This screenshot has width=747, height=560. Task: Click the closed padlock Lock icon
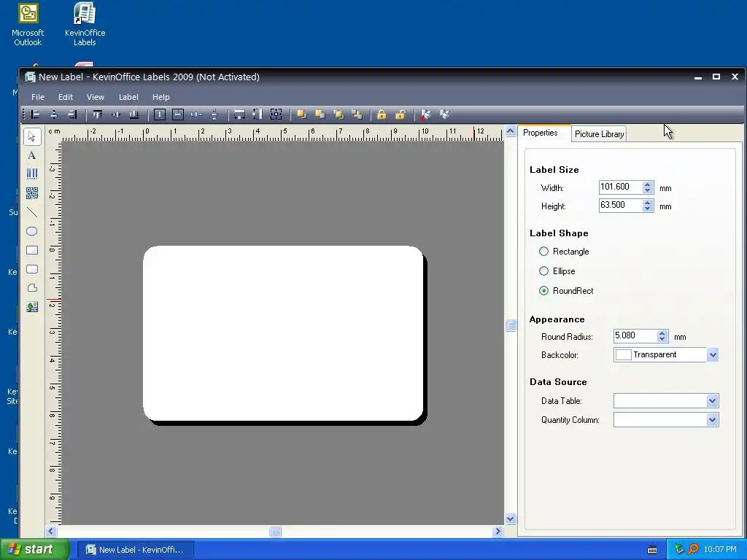tap(382, 114)
